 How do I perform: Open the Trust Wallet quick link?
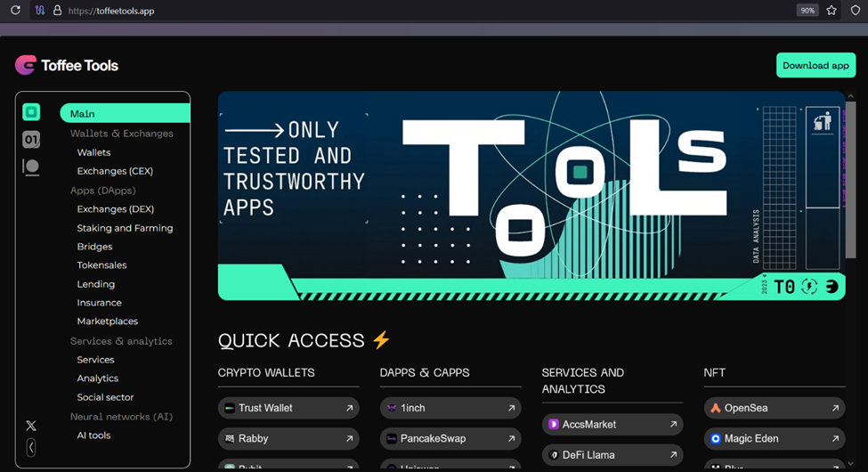288,408
